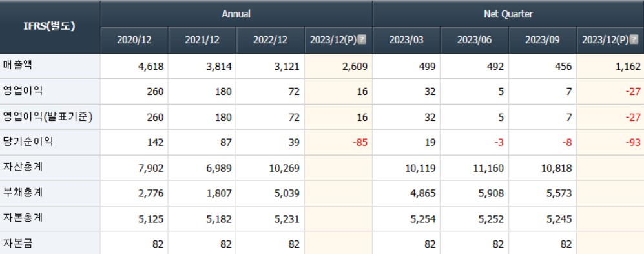The image size is (644, 254).
Task: Click the 5,252 total equity value
Action: click(492, 219)
